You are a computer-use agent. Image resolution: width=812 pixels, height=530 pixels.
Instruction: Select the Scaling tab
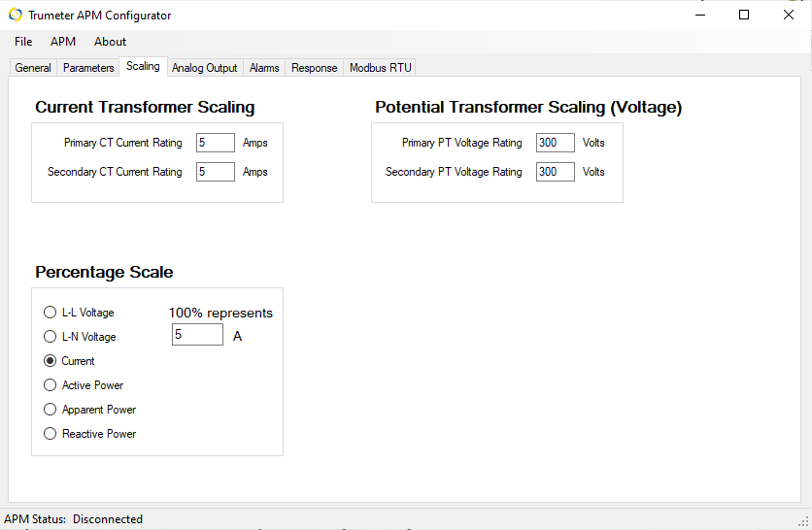click(143, 66)
